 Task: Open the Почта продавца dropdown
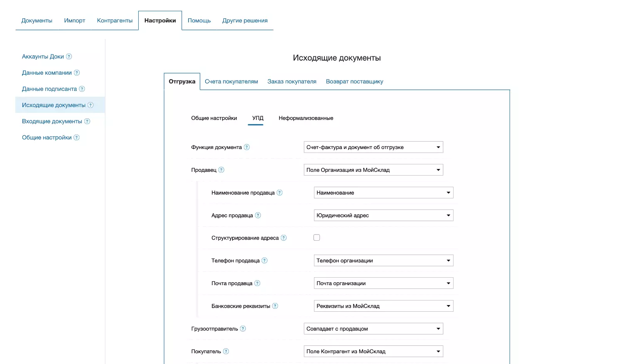[383, 283]
